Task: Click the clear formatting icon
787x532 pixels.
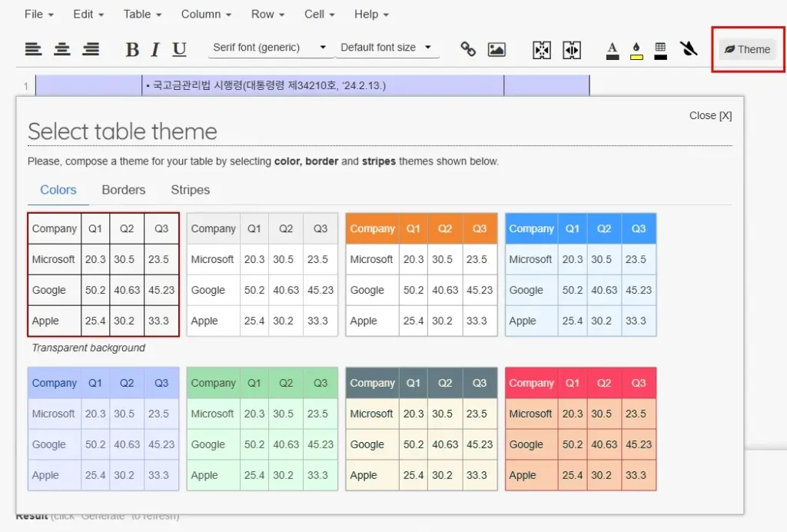Action: 689,49
